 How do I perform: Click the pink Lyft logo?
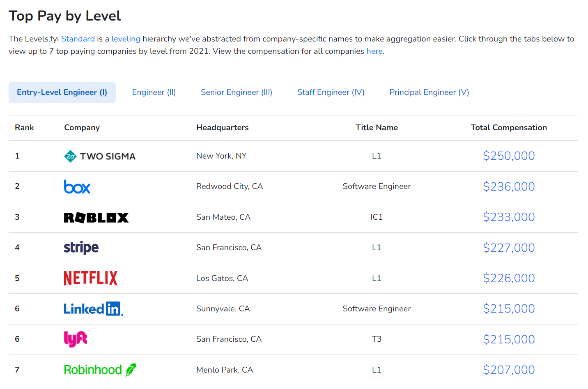pos(76,339)
